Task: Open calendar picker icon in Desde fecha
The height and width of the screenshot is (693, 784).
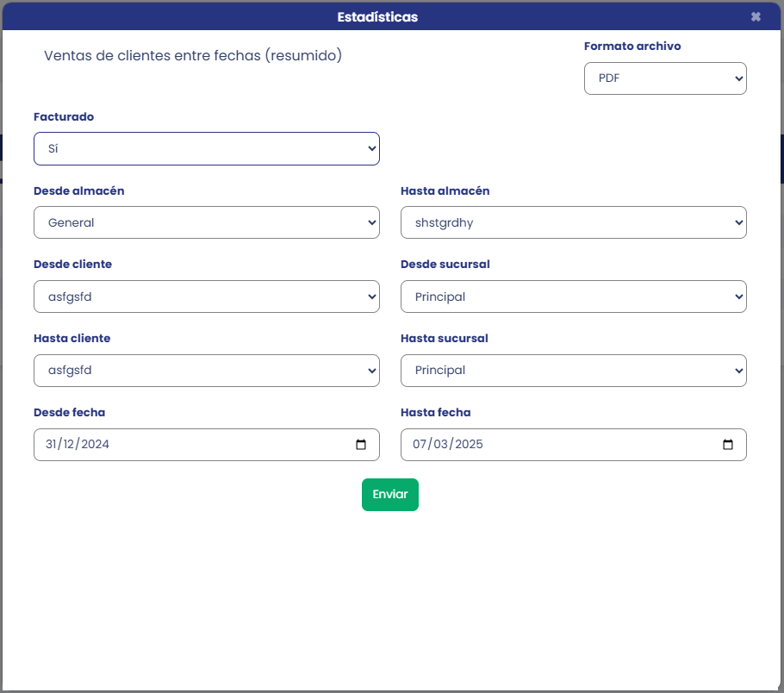Action: (x=360, y=444)
